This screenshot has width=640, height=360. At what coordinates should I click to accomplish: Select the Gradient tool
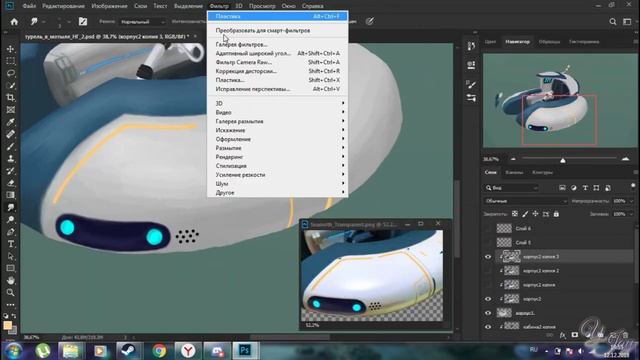(11, 195)
